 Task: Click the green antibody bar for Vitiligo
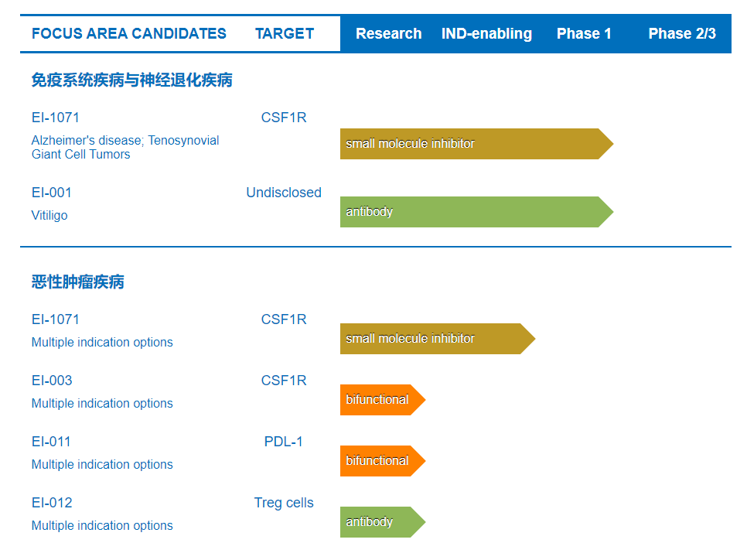point(476,212)
